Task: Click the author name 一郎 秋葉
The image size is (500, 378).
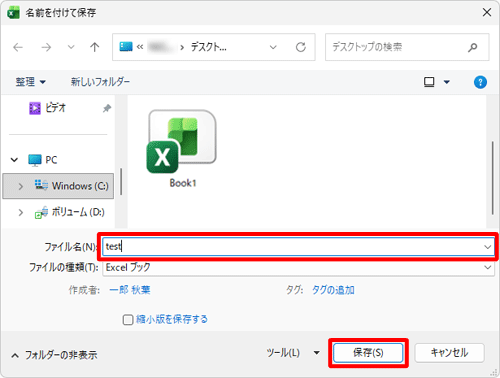Action: (x=130, y=290)
